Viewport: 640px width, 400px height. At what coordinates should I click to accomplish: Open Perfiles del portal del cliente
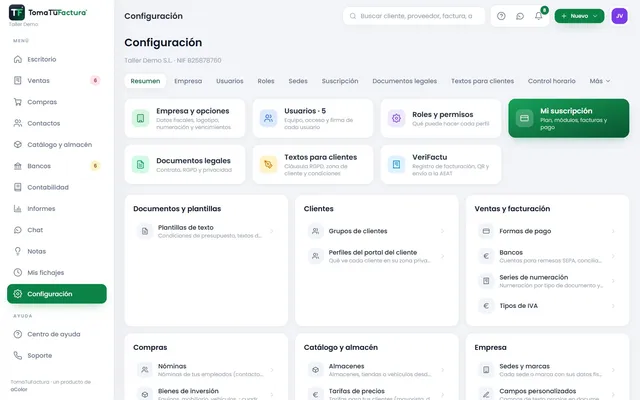[376, 256]
